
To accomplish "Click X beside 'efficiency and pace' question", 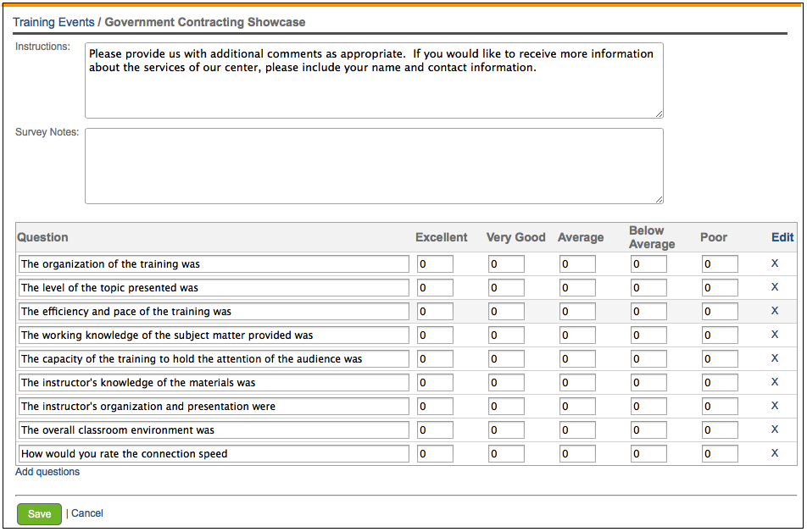I will [774, 311].
